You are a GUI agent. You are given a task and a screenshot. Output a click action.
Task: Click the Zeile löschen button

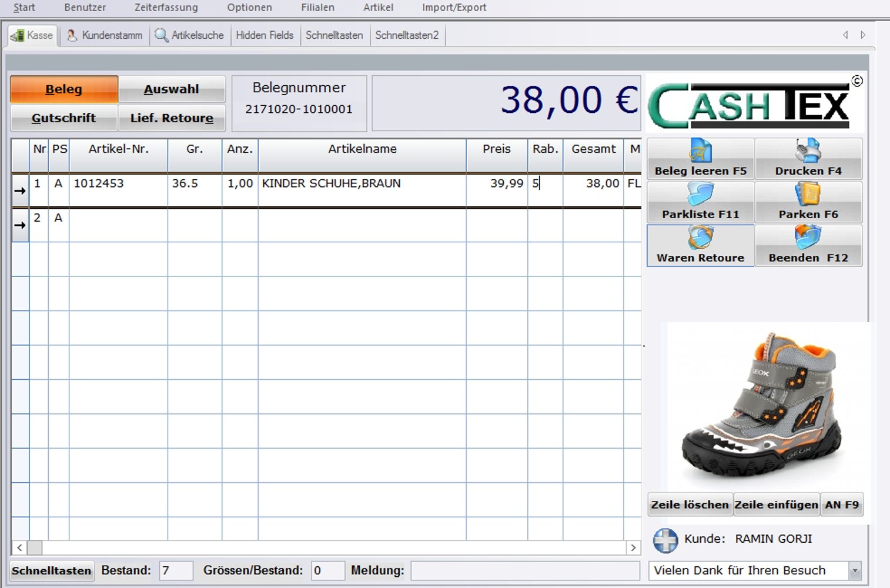[690, 505]
